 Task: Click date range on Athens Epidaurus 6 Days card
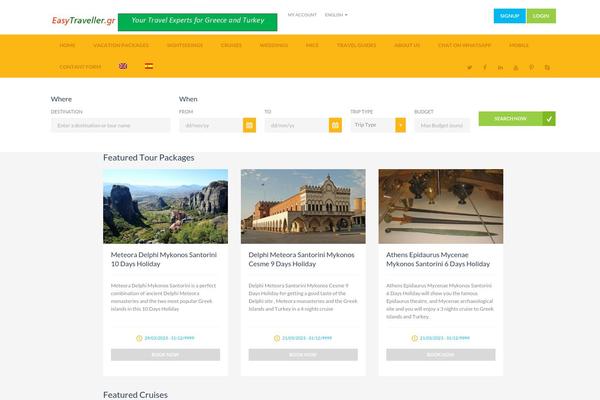[445, 338]
